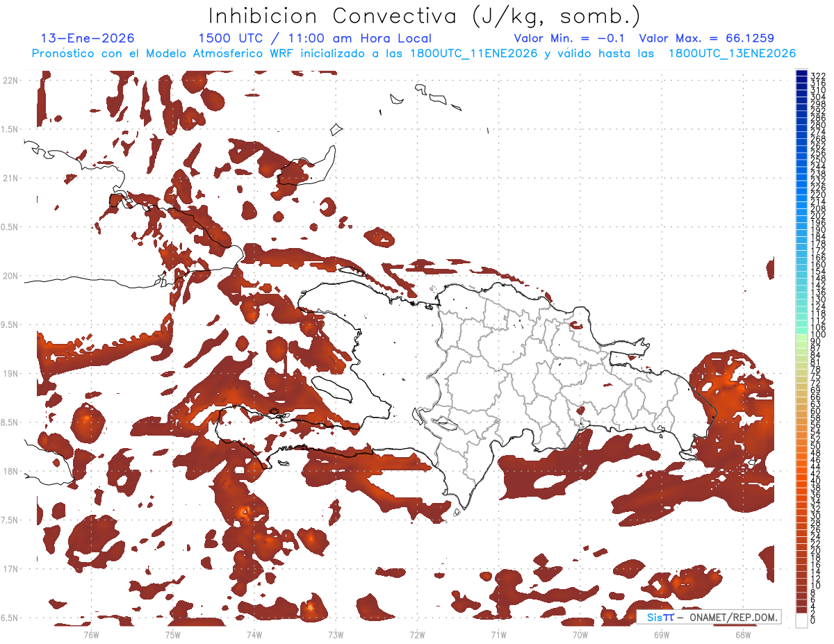The height and width of the screenshot is (644, 834).
Task: Select the "40" color scale label
Action: pyautogui.click(x=816, y=481)
